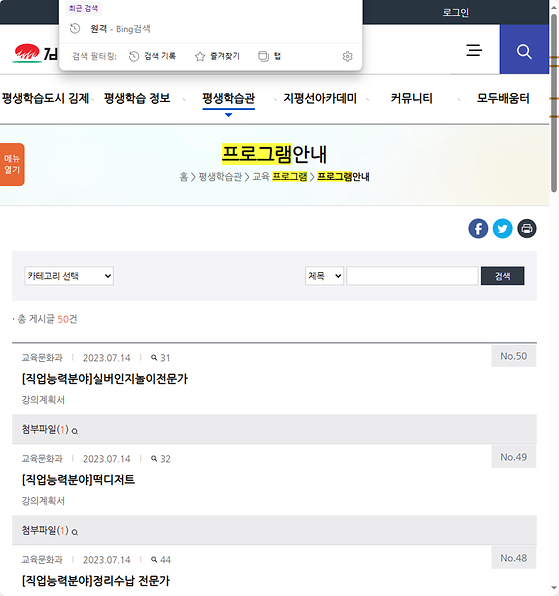This screenshot has height=596, width=559.
Task: Click scrollbar down arrow
Action: 554,588
